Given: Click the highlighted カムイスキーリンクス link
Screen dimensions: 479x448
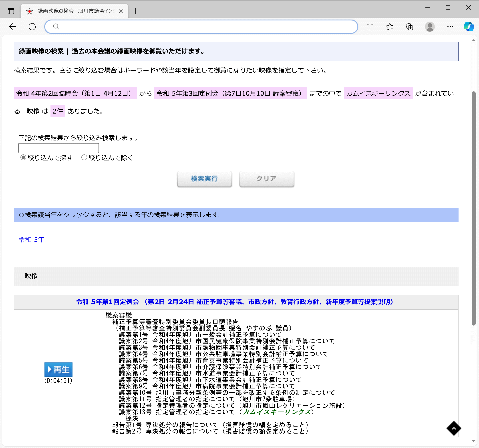Looking at the screenshot, I should point(277,412).
